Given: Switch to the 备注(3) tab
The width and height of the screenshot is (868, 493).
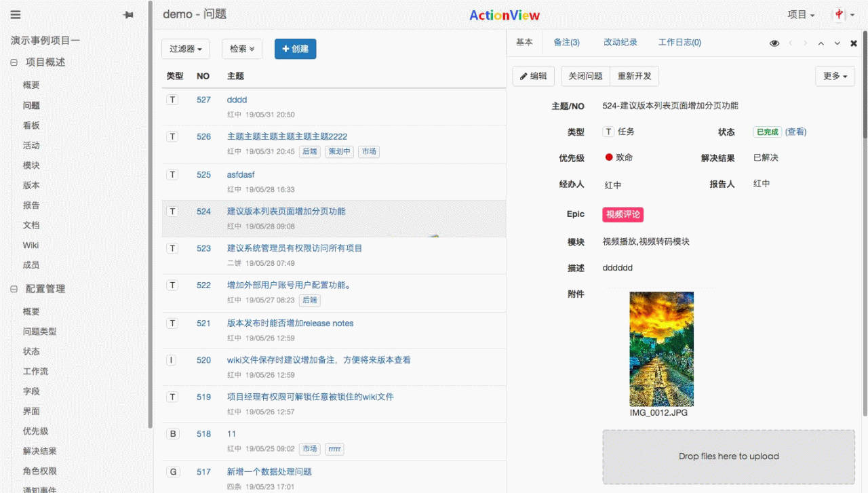Looking at the screenshot, I should click(x=566, y=42).
